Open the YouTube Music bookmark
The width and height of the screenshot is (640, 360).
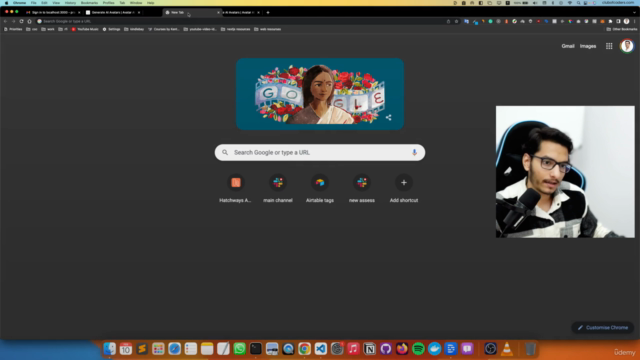tap(85, 29)
